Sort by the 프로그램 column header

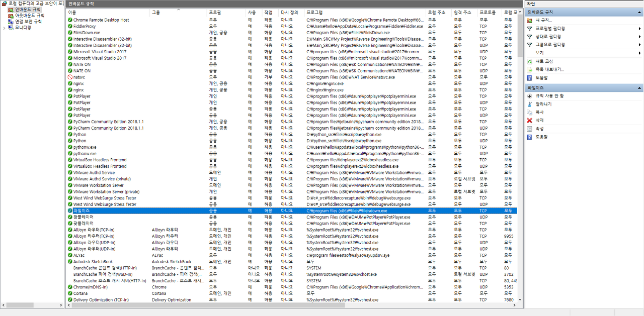[365, 12]
